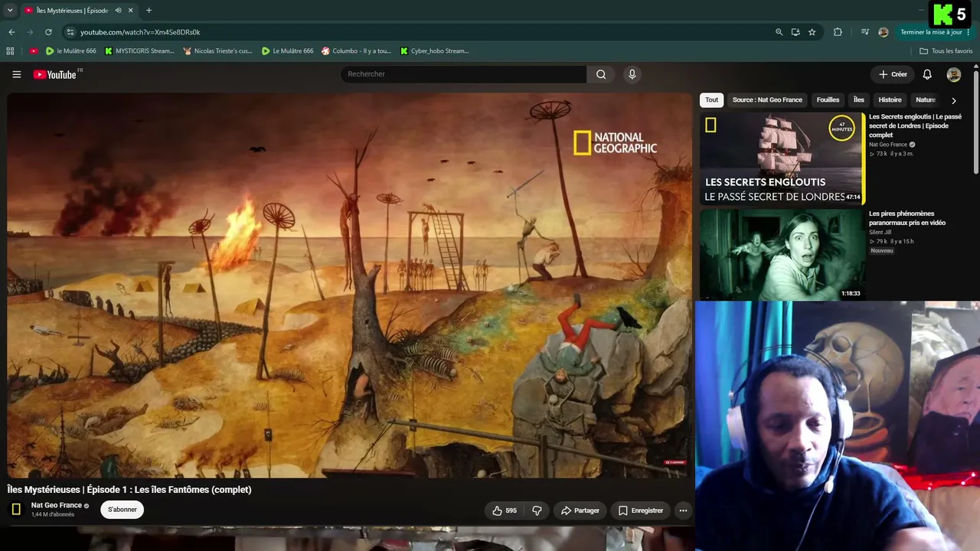Select the Îles filter chip
980x551 pixels.
click(x=859, y=100)
